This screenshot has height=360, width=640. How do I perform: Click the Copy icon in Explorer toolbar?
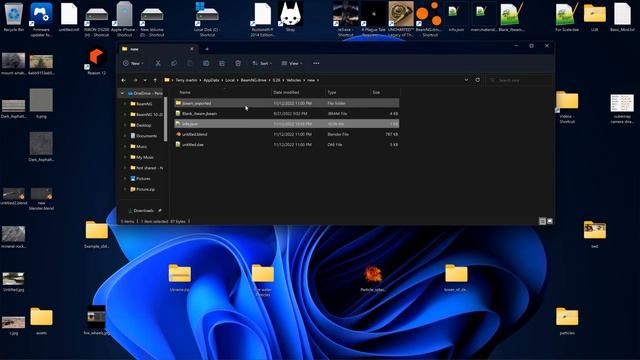point(174,63)
